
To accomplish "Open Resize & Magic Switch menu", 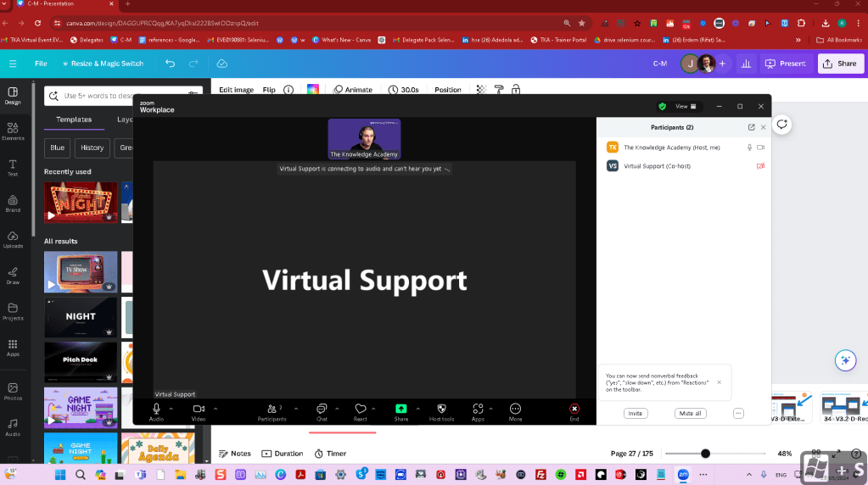I will [x=103, y=64].
